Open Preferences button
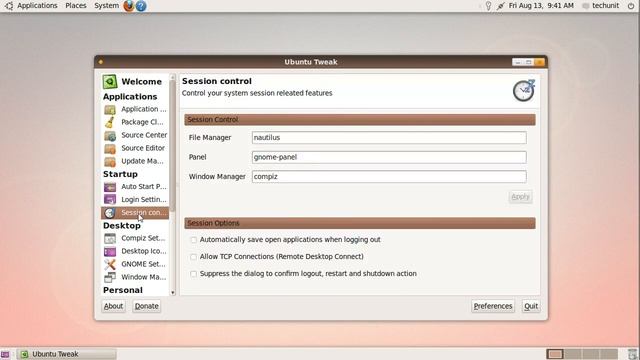The width and height of the screenshot is (640, 360). click(x=493, y=306)
